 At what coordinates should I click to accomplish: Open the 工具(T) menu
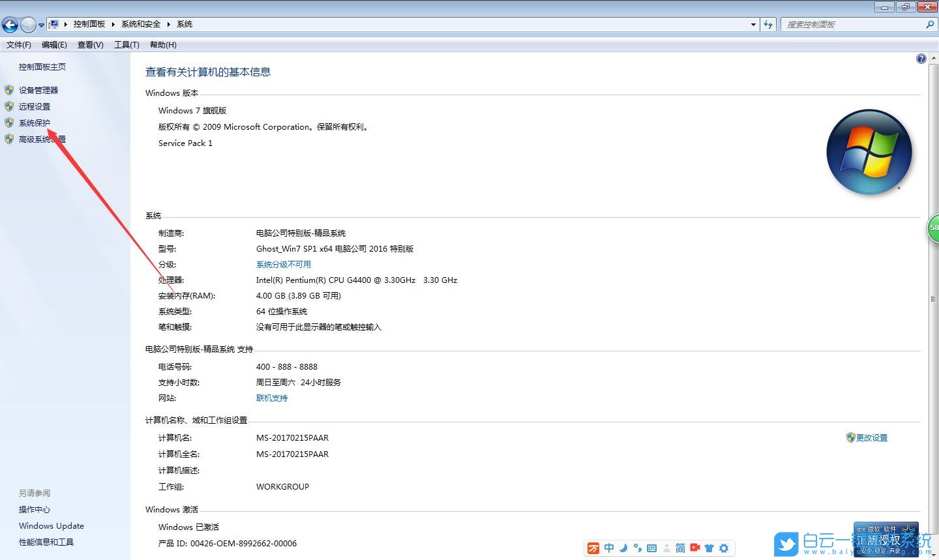[x=127, y=45]
